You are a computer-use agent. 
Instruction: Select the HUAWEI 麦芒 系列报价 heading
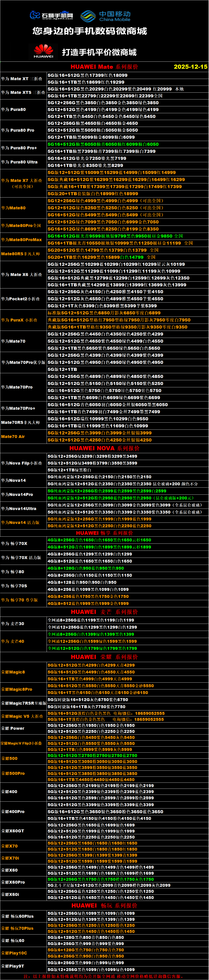[104, 612]
